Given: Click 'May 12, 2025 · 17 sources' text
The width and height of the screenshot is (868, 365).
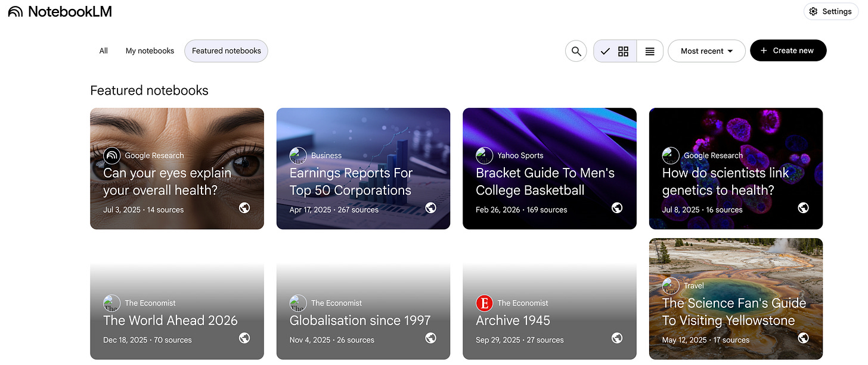Looking at the screenshot, I should pos(706,340).
